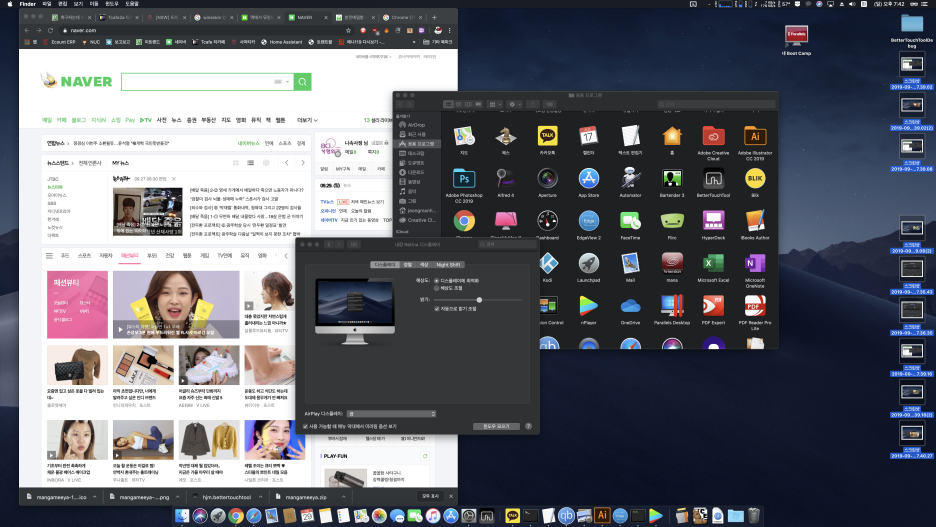Open FaceTime in the Finder window
936x527 pixels.
click(630, 221)
